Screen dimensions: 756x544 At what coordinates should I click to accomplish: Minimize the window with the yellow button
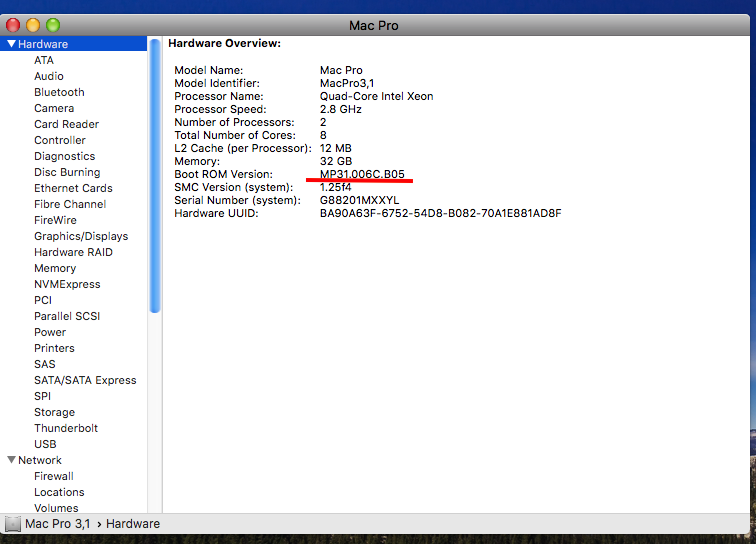33,25
